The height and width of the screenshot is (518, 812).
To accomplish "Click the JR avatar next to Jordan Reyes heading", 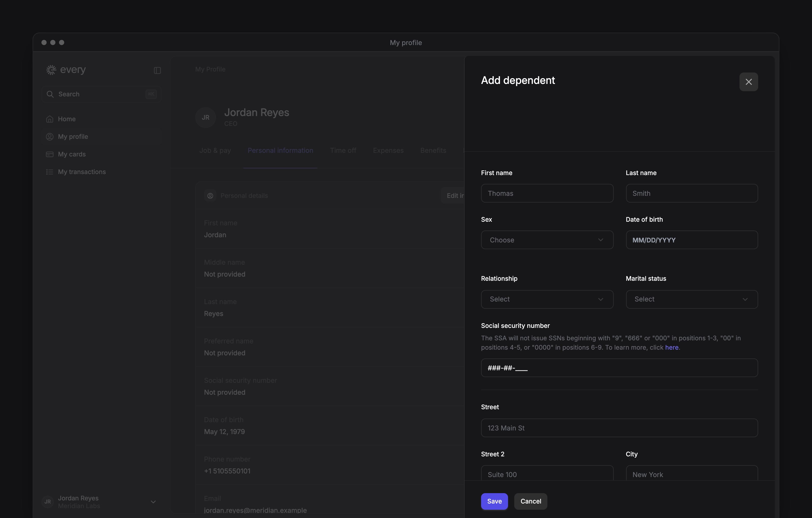I will (205, 117).
